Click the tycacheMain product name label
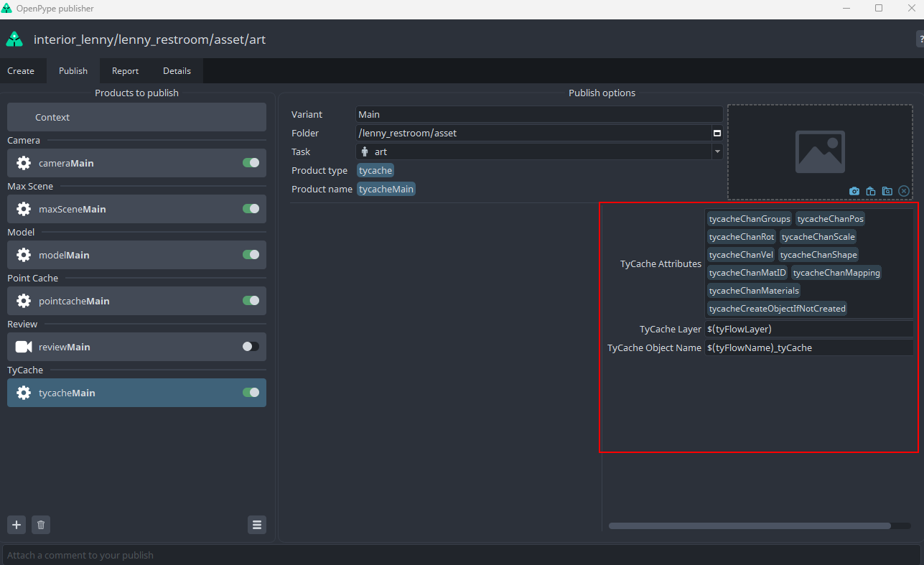 pos(386,189)
